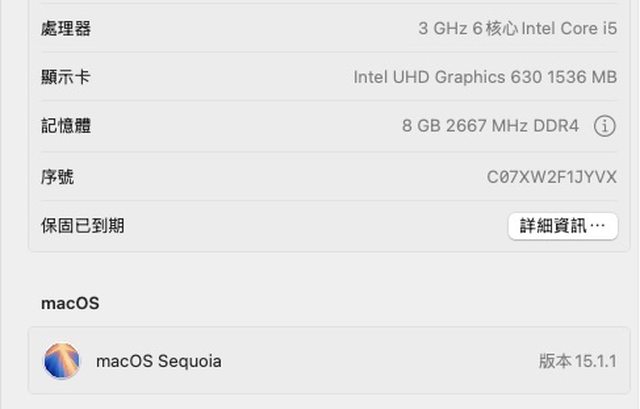Click the 6核心 core count text
The height and width of the screenshot is (409, 640).
(x=495, y=29)
